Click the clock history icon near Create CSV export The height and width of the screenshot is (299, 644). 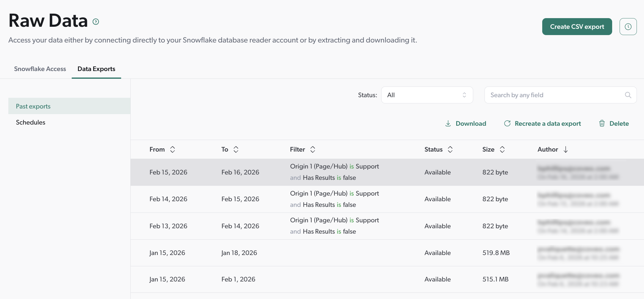tap(628, 26)
